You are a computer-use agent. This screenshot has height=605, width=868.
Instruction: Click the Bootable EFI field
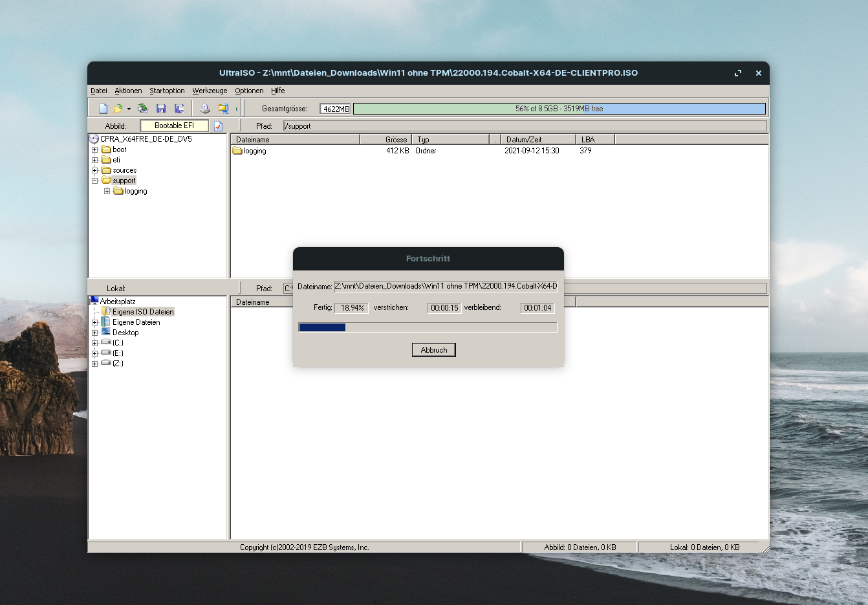click(175, 126)
